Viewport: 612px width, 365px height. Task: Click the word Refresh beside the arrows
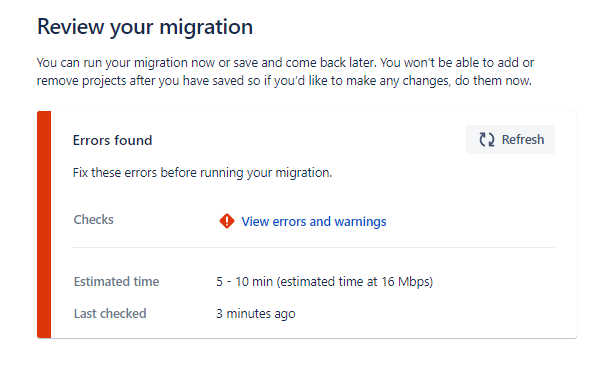523,139
